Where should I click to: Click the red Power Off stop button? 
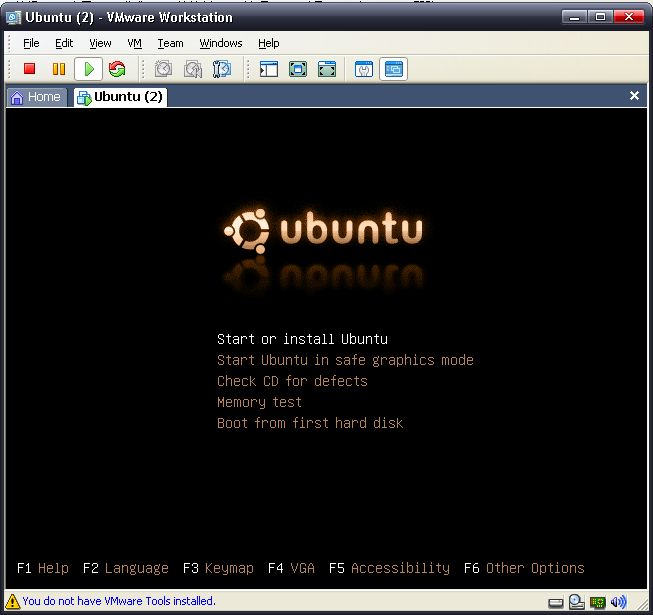(x=29, y=69)
